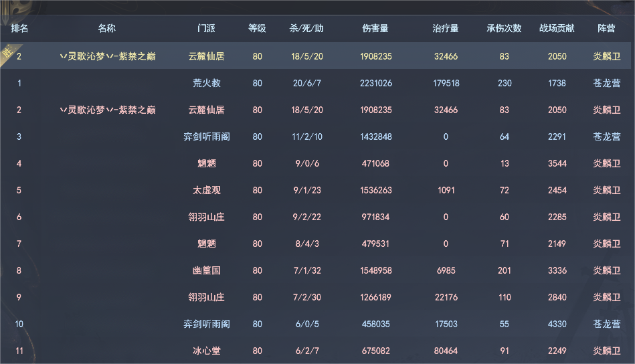This screenshot has width=635, height=364.
Task: Click healing value 80464
Action: (446, 350)
